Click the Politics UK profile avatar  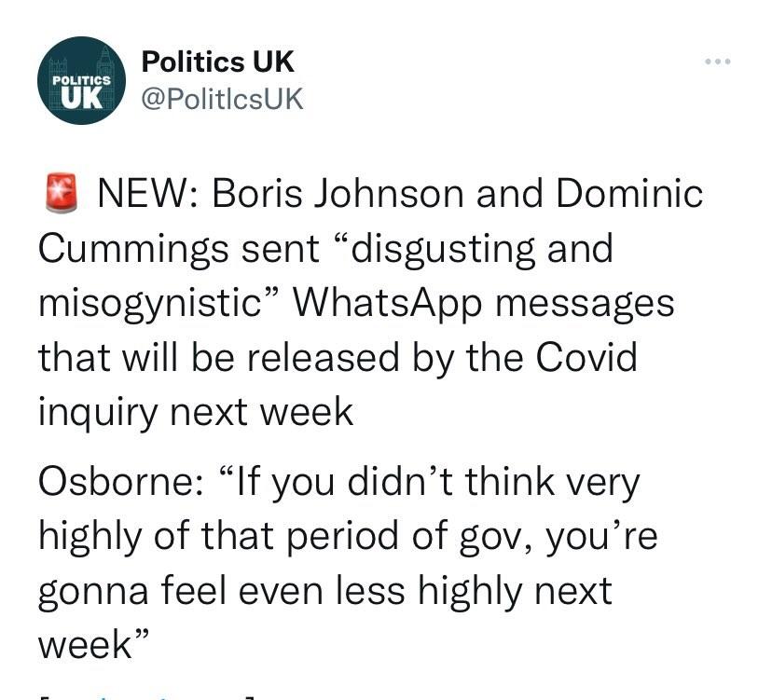(x=81, y=80)
